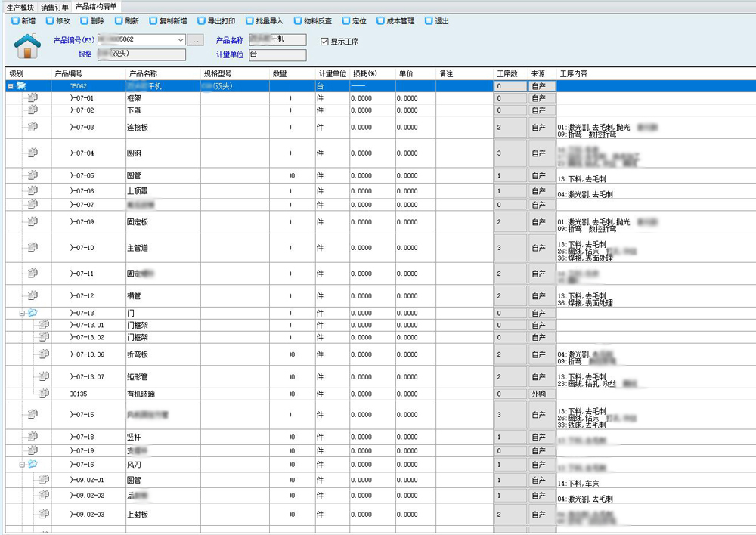Image resolution: width=756 pixels, height=535 pixels.
Task: Collapse the 风刀 sub-assembly node
Action: [x=22, y=465]
